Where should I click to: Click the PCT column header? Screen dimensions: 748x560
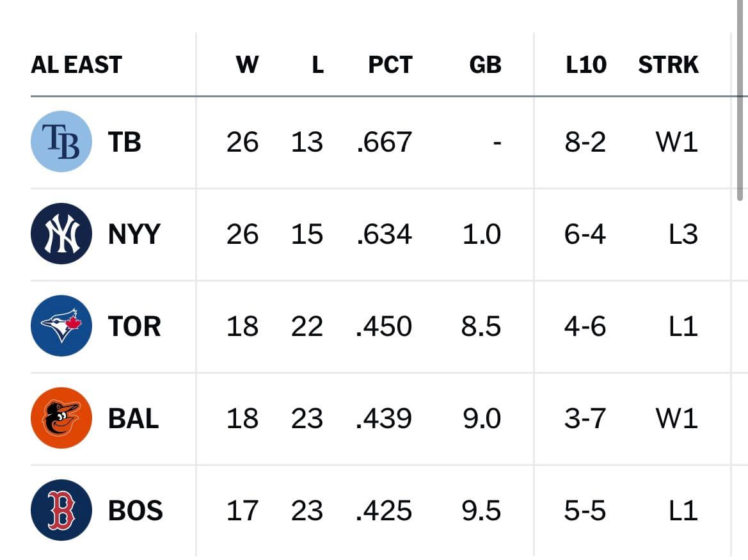[x=390, y=65]
